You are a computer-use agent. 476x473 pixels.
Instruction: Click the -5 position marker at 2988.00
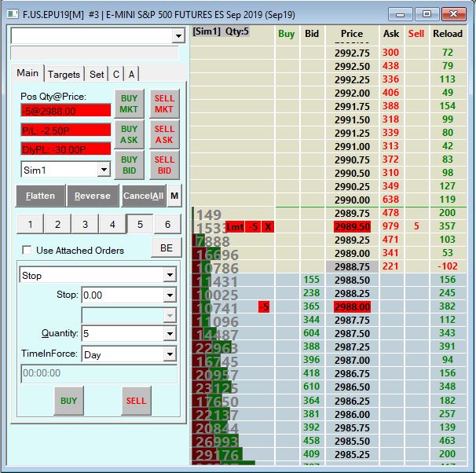264,307
